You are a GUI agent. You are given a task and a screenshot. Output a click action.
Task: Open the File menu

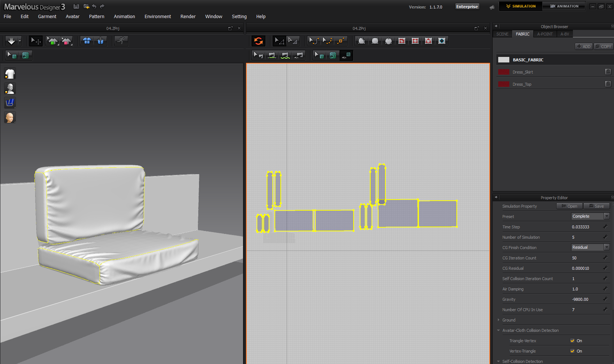[x=7, y=17]
